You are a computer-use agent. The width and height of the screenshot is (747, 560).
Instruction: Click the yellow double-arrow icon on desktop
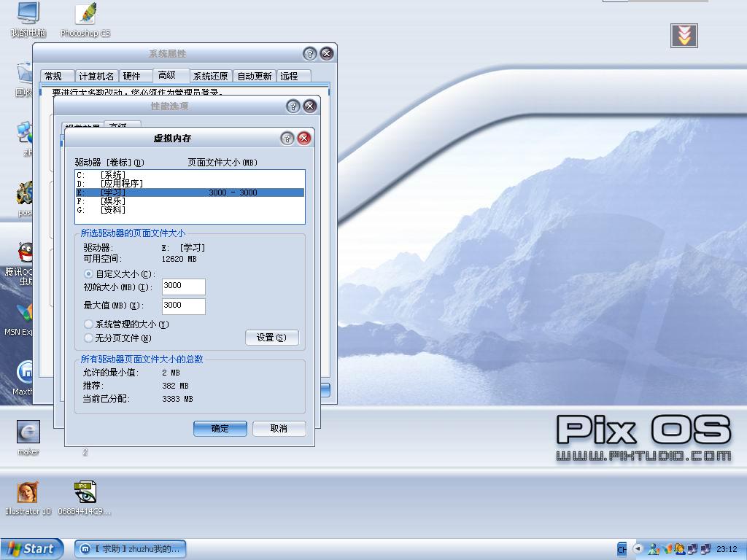[684, 36]
